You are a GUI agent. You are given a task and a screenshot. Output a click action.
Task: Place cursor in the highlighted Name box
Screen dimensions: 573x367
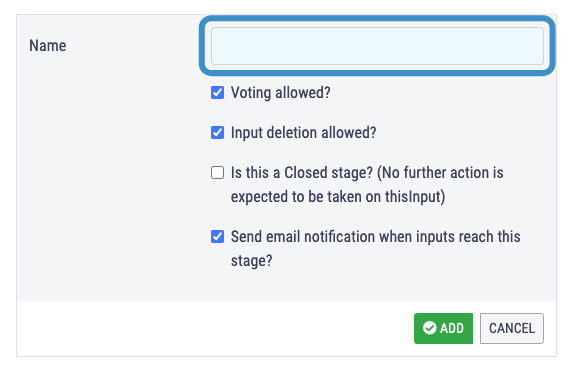(x=377, y=46)
